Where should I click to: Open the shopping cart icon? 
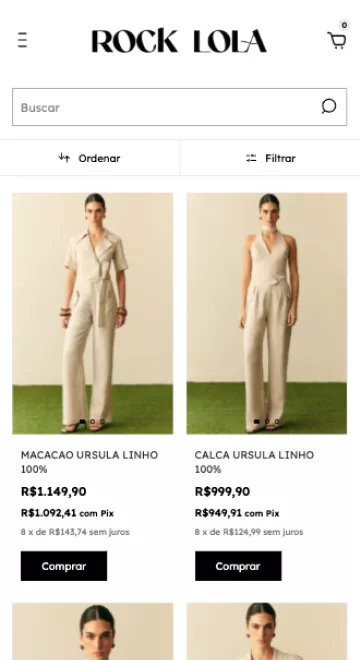point(337,41)
